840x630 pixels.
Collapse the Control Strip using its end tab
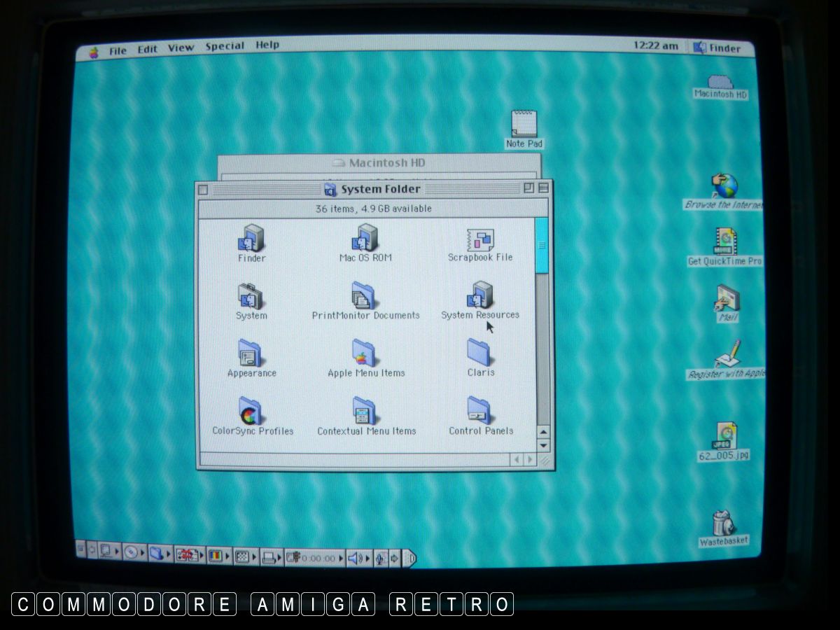point(410,558)
